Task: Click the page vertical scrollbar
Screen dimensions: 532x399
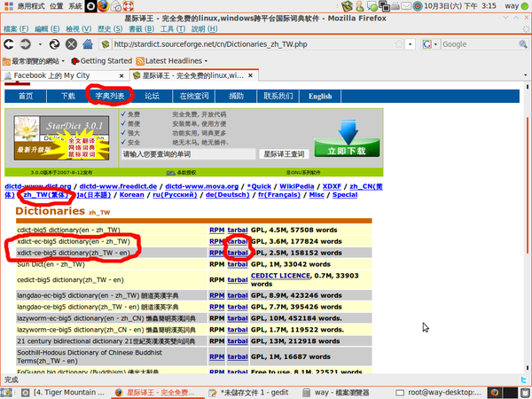Action: (527, 185)
